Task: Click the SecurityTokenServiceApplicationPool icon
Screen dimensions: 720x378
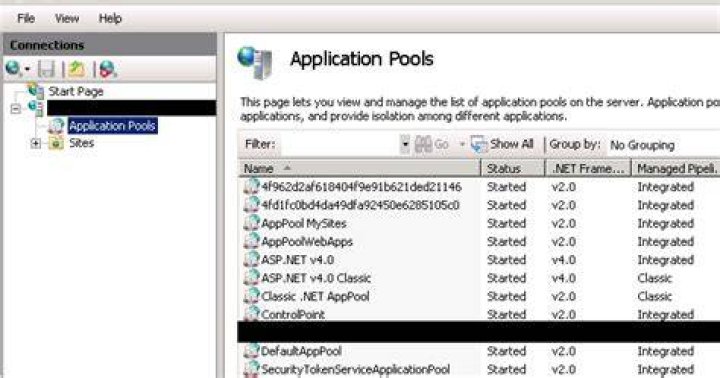Action: click(x=251, y=369)
